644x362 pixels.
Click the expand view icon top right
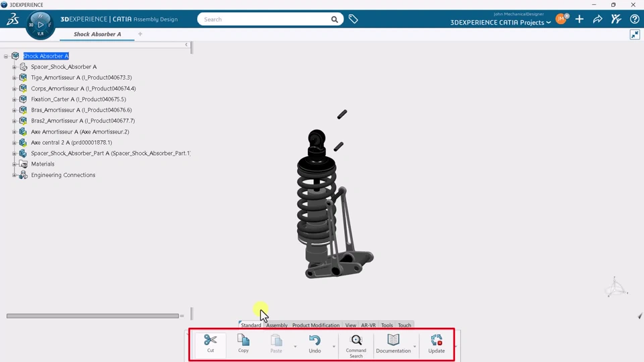[635, 34]
